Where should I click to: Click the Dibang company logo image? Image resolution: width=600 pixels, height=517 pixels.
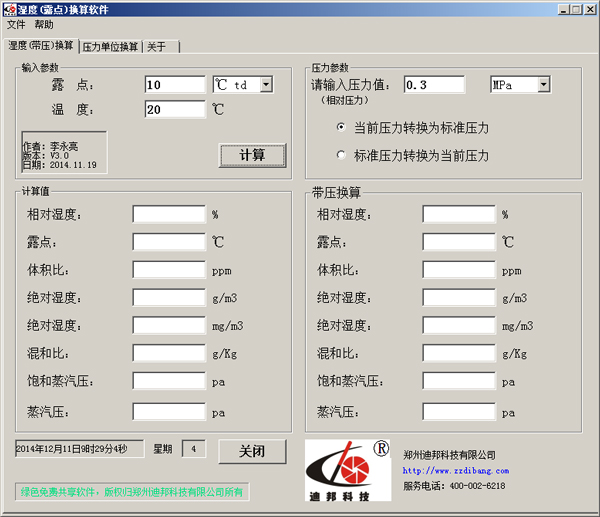click(x=350, y=470)
